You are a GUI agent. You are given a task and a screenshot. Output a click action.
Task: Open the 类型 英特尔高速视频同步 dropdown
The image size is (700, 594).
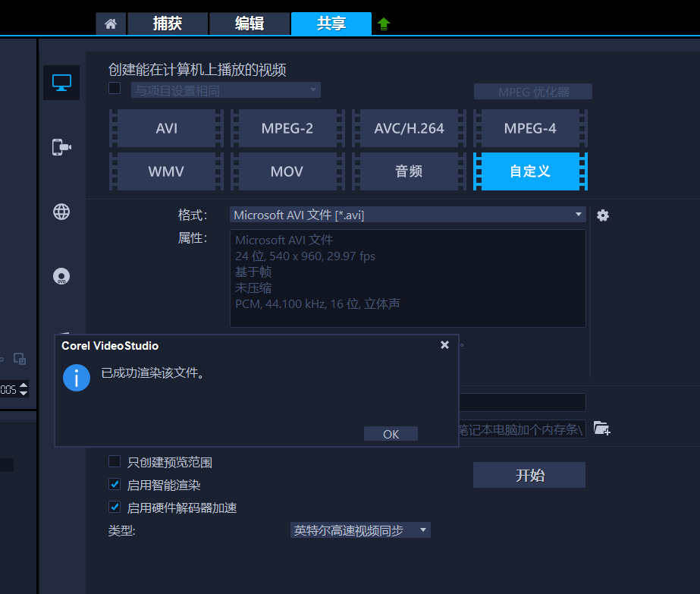360,530
